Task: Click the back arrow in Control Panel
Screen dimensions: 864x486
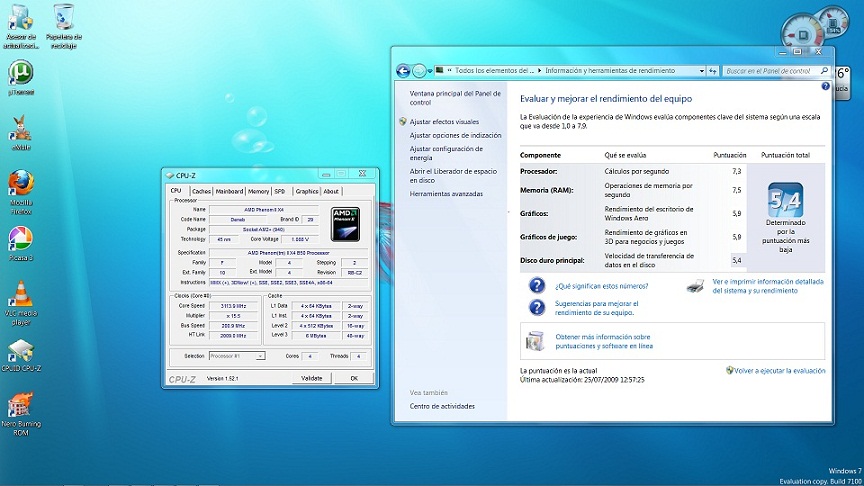Action: [x=403, y=71]
